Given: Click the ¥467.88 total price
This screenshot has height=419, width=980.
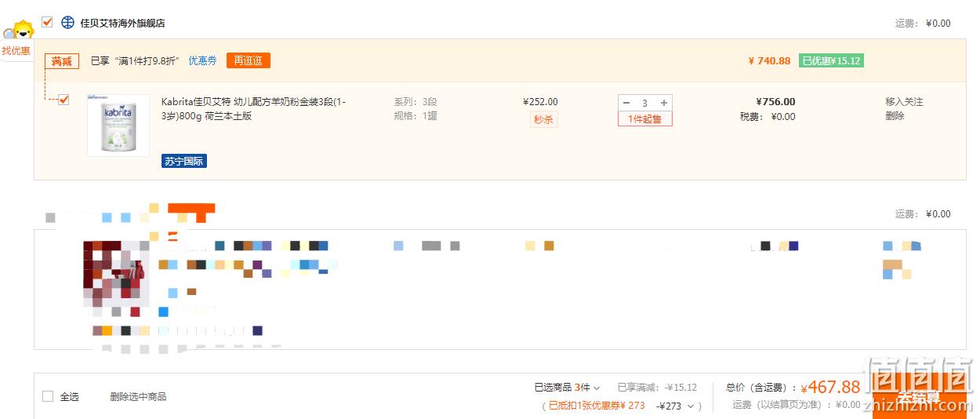Looking at the screenshot, I should 830,388.
